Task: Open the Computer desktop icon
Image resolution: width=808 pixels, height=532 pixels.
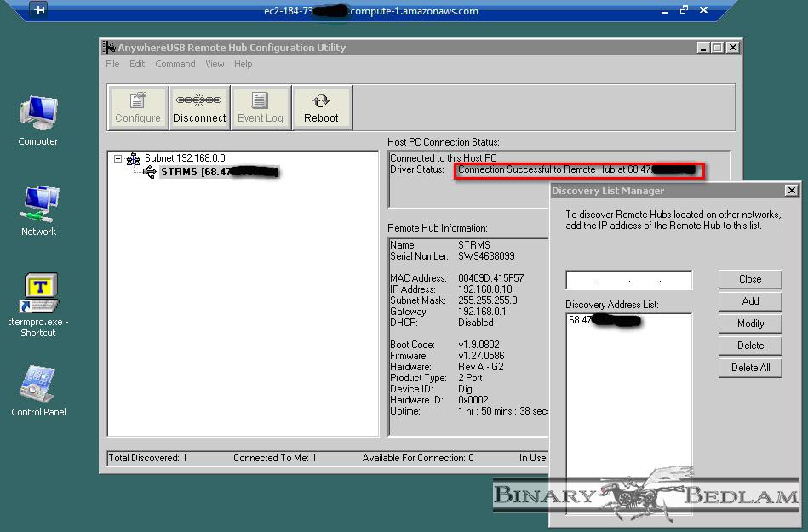Action: tap(38, 121)
